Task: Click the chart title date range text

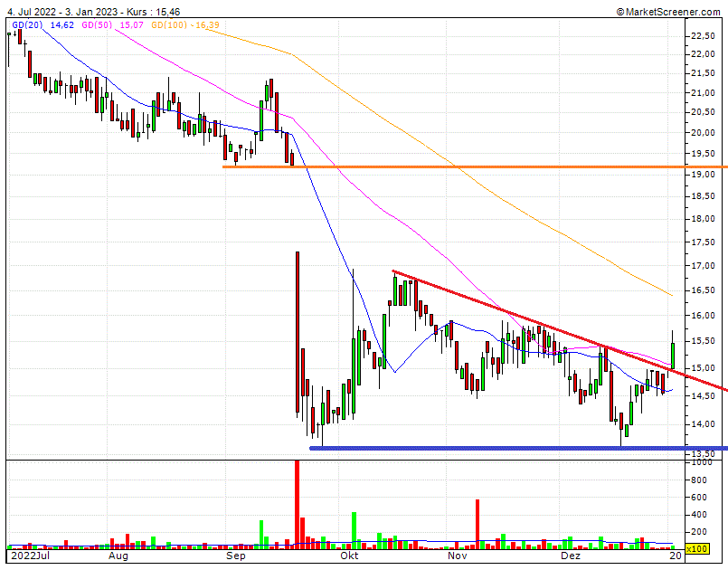Action: pyautogui.click(x=94, y=12)
